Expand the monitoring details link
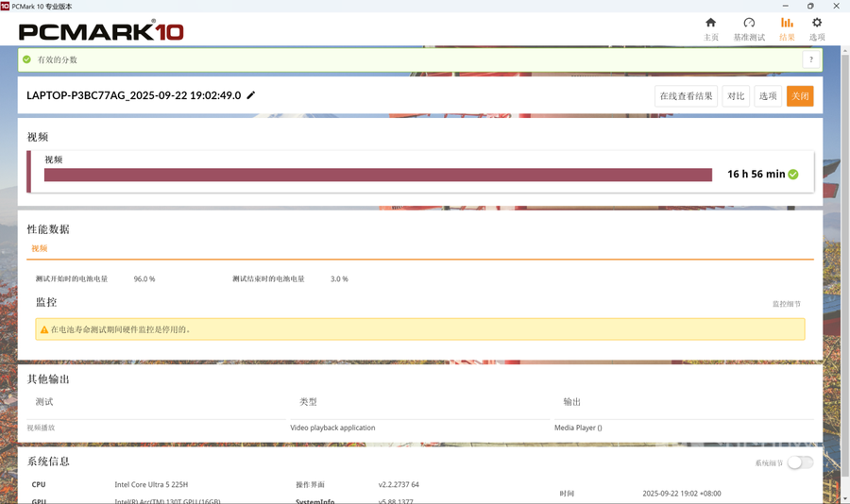850x504 pixels. pos(786,304)
